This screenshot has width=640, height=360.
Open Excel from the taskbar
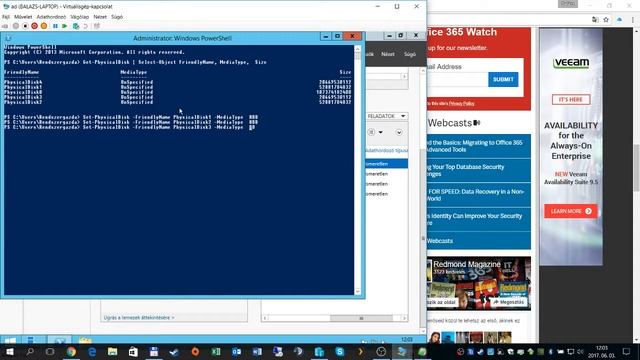pyautogui.click(x=216, y=351)
